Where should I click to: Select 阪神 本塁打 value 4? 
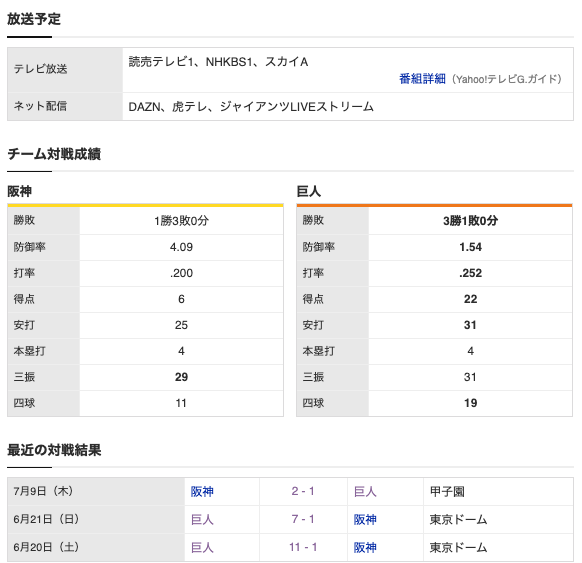[182, 351]
